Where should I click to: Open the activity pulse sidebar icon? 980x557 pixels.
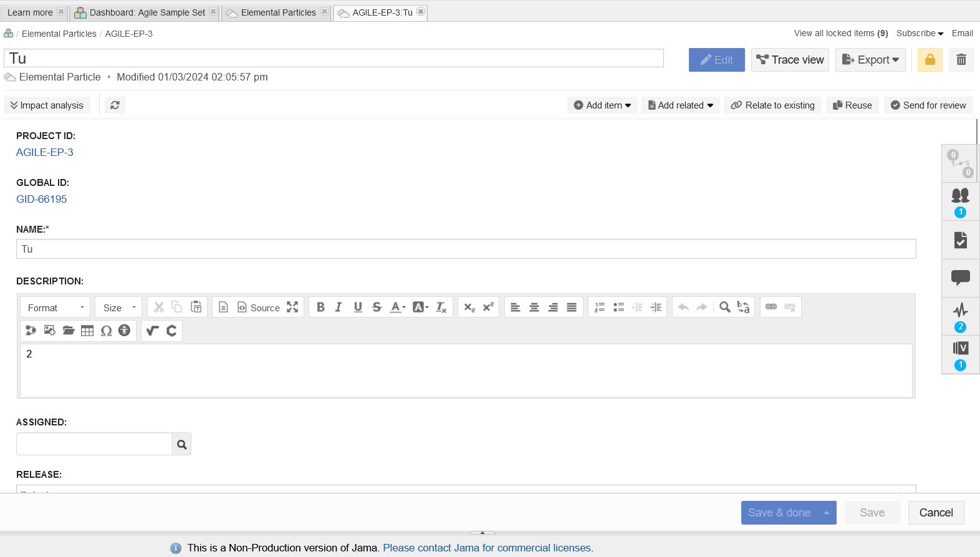coord(960,311)
